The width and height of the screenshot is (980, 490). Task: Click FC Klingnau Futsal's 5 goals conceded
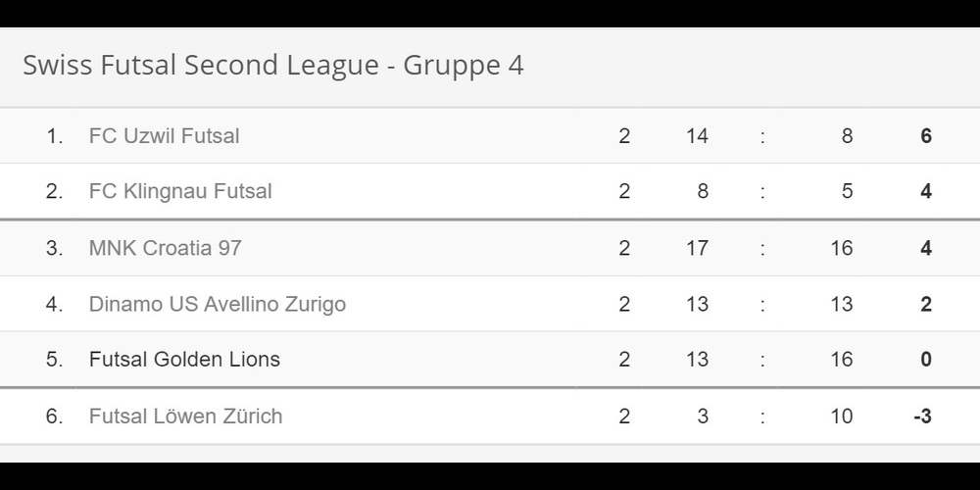pyautogui.click(x=847, y=191)
